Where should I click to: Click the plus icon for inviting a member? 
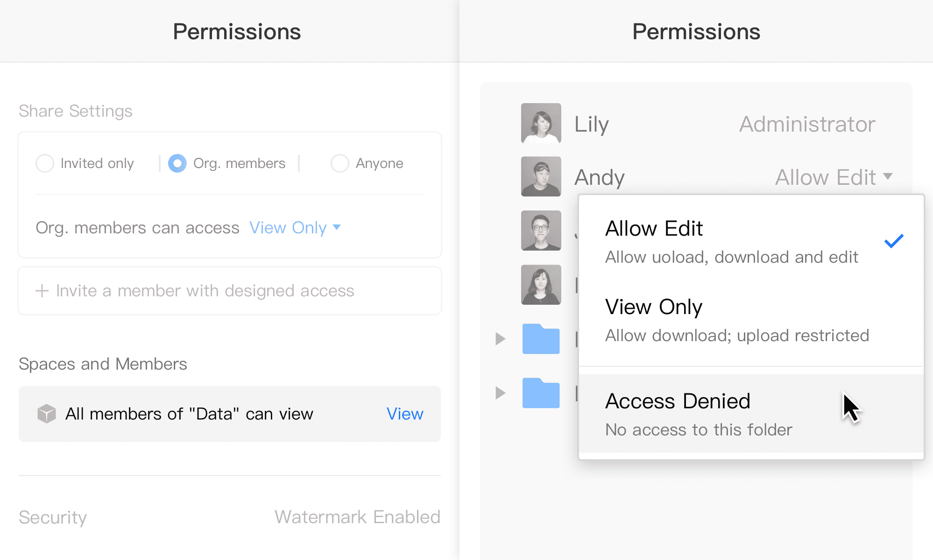(x=42, y=291)
